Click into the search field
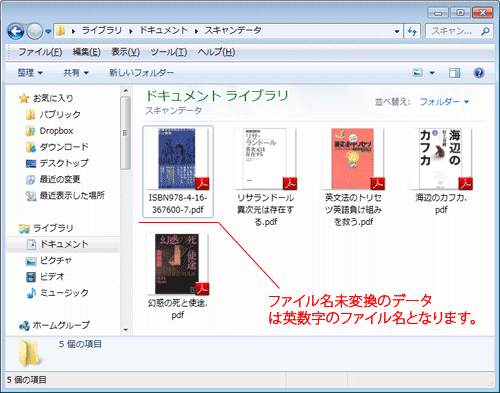500x393 pixels. 459,31
